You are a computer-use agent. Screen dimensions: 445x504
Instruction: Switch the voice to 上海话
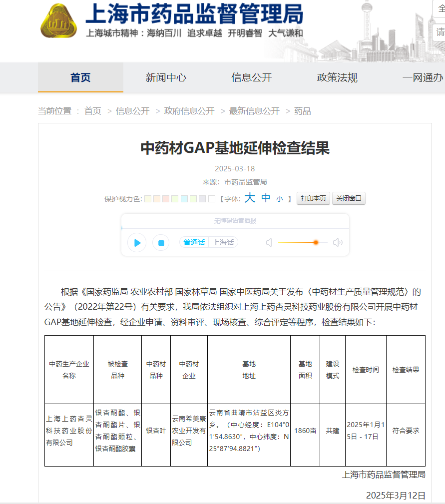223,242
